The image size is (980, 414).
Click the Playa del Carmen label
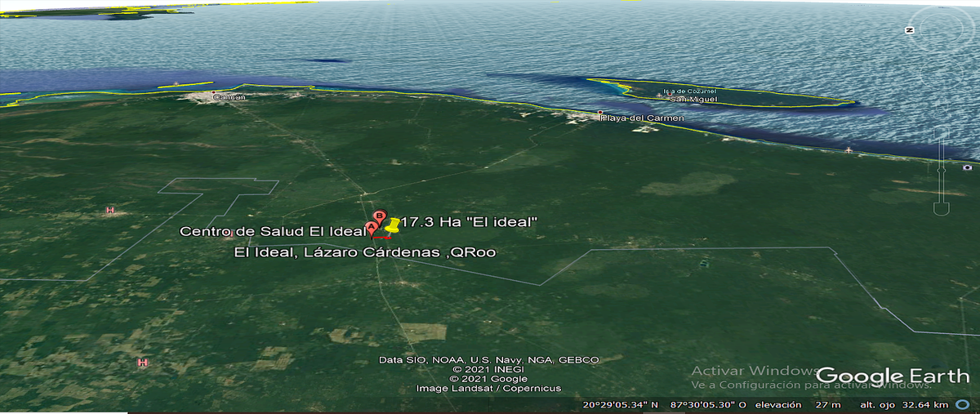click(642, 118)
